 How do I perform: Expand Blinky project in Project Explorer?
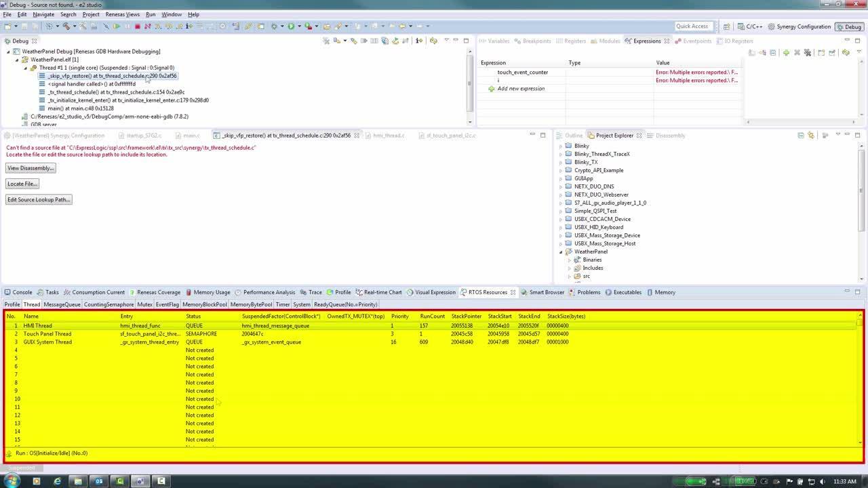click(561, 146)
